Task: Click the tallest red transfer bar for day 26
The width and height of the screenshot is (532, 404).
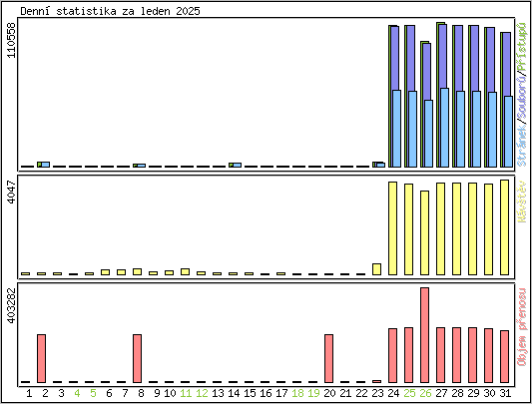Action: coord(424,335)
